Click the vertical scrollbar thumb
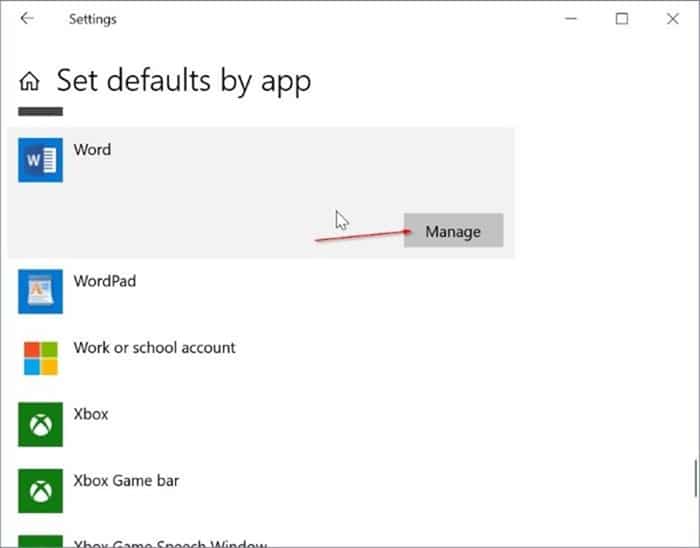The height and width of the screenshot is (548, 700). (x=696, y=478)
